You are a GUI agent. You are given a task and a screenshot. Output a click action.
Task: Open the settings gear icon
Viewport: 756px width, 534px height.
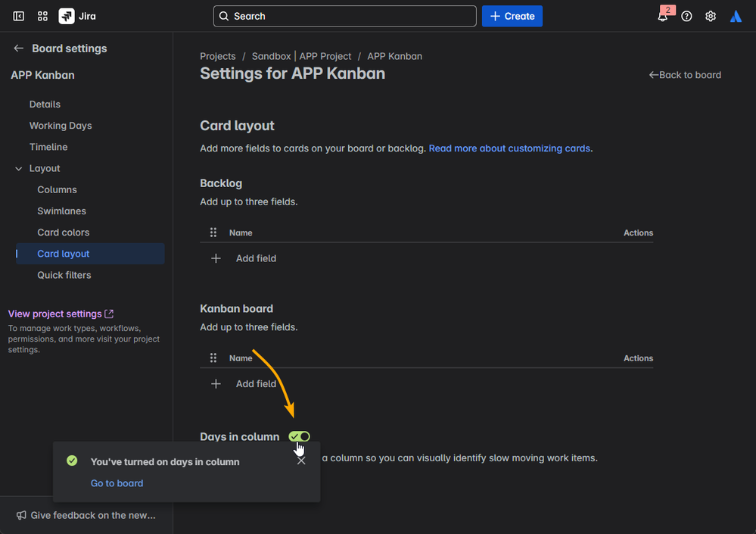(x=710, y=17)
